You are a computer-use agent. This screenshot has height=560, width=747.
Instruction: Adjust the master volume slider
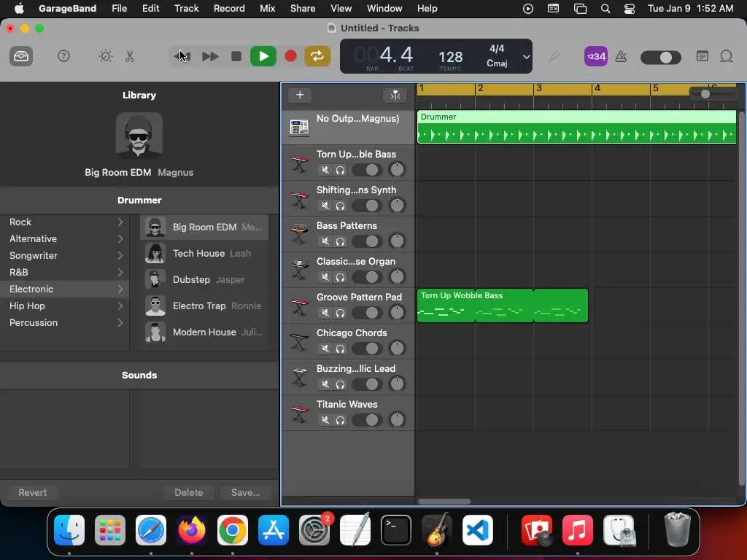pyautogui.click(x=661, y=57)
